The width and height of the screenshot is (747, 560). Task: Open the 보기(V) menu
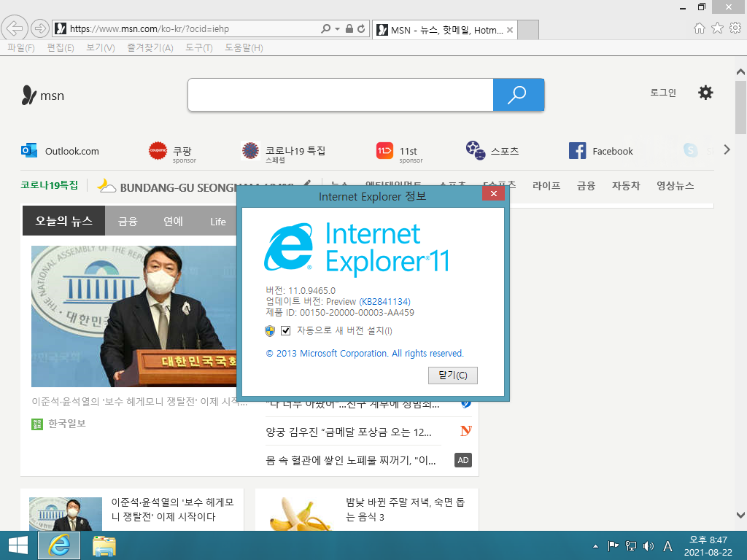101,47
